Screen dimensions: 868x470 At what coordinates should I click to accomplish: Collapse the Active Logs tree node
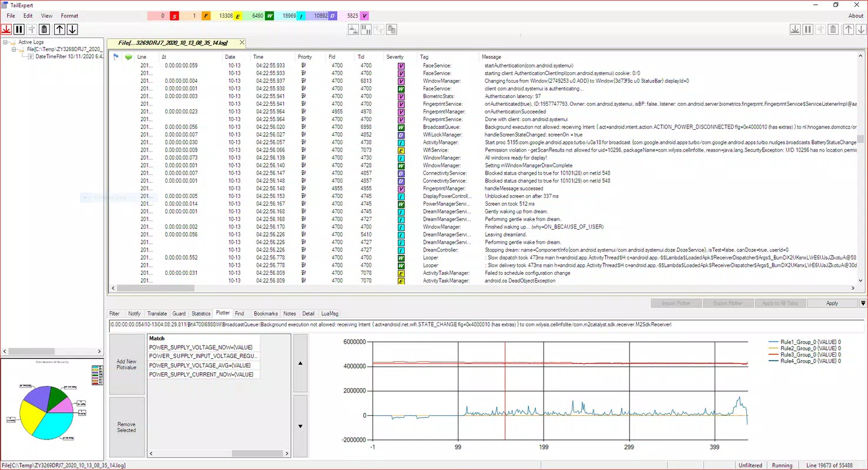point(6,42)
